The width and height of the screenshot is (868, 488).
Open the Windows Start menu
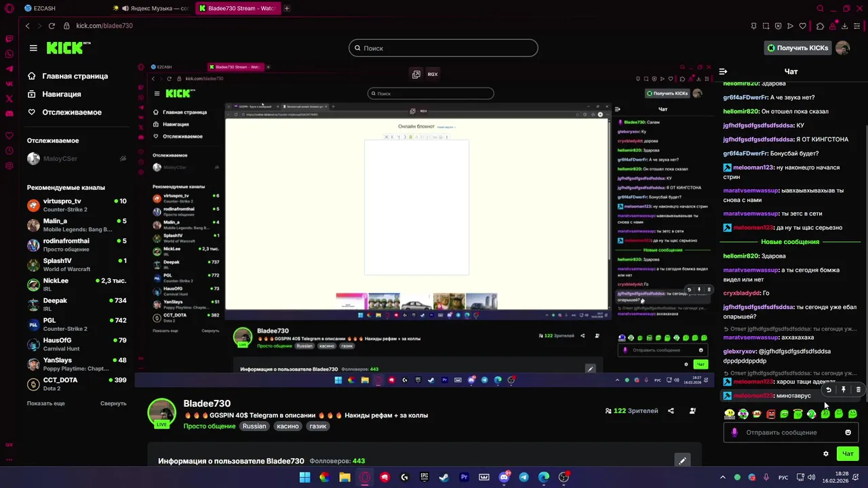304,477
